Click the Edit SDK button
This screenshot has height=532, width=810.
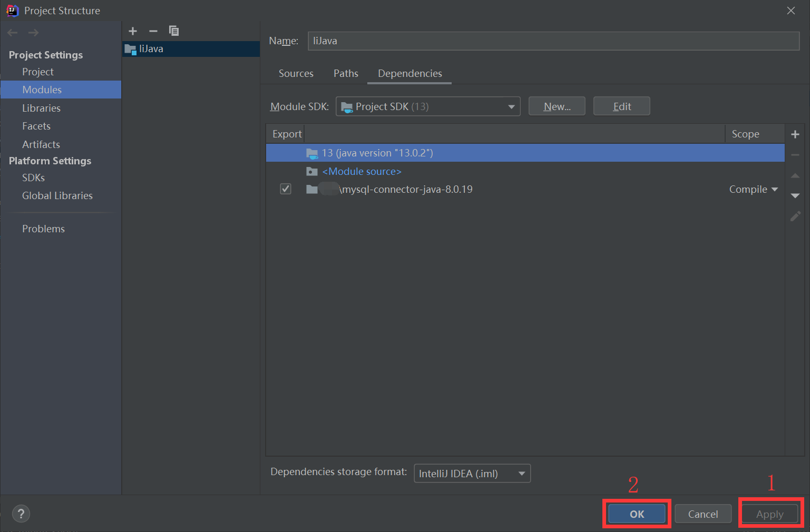tap(622, 106)
